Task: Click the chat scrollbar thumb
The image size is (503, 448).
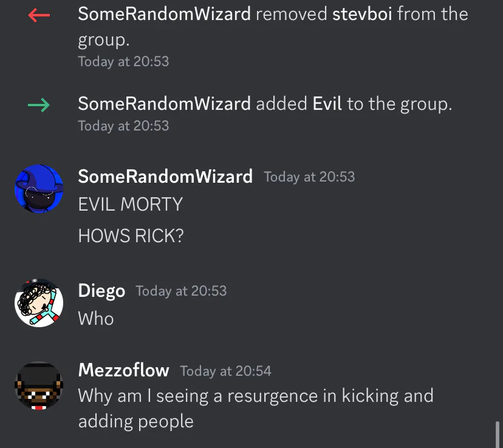Action: (x=497, y=435)
